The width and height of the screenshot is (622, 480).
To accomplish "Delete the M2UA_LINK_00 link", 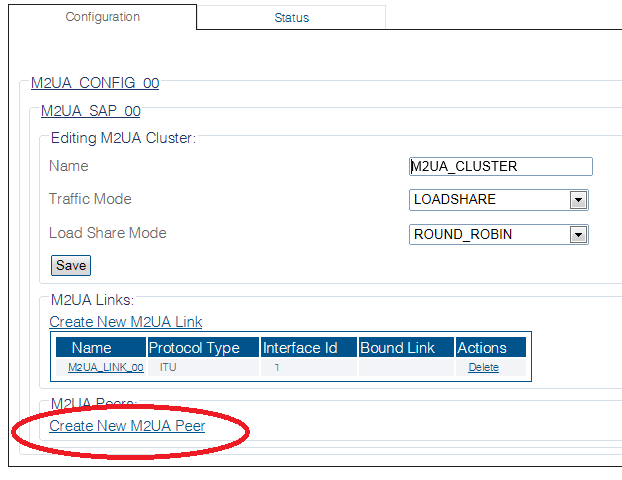I will [483, 367].
